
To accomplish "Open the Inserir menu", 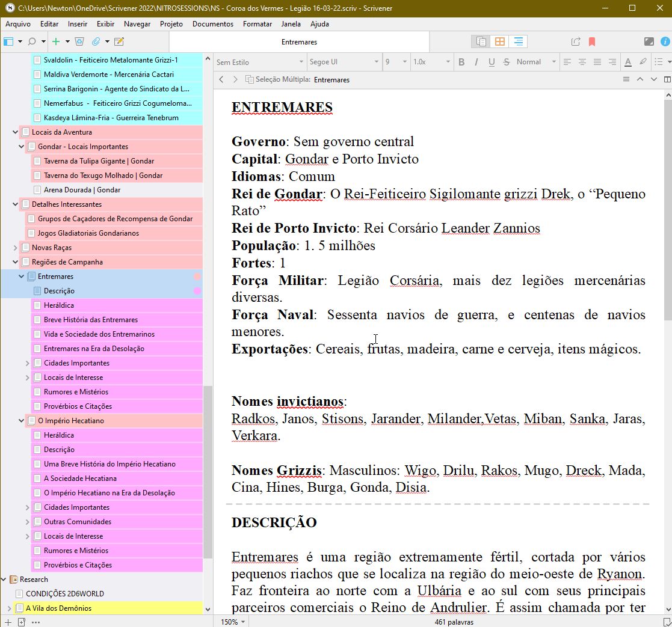I will [78, 24].
